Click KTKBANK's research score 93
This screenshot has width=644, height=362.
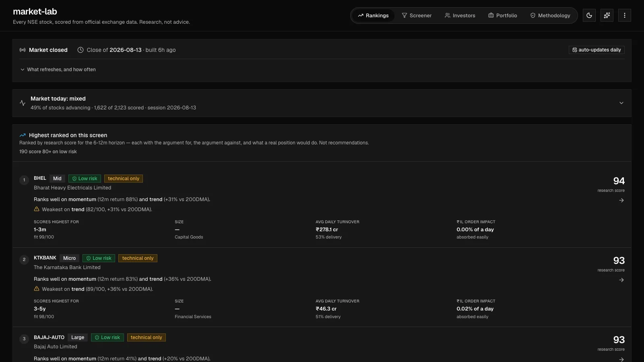pos(619,261)
